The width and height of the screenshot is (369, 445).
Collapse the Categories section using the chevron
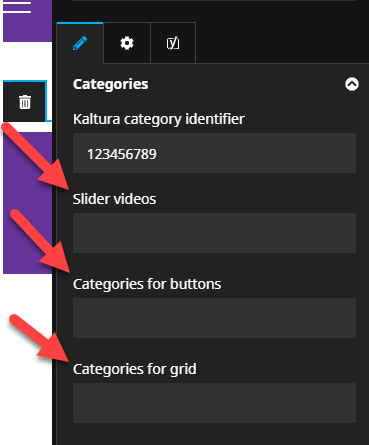(x=352, y=84)
